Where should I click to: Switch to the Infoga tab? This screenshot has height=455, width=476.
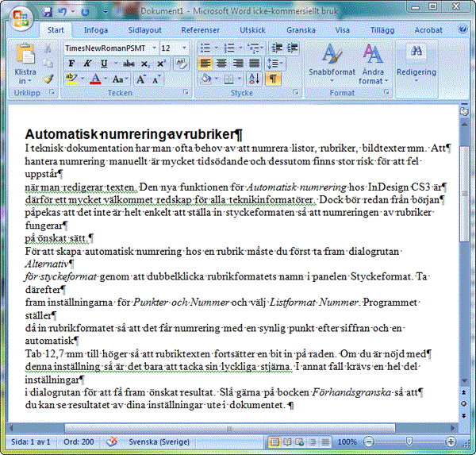pyautogui.click(x=96, y=30)
